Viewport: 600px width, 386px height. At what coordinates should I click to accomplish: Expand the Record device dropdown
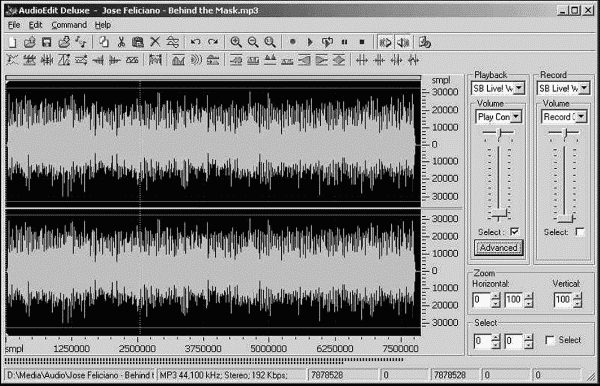(584, 88)
